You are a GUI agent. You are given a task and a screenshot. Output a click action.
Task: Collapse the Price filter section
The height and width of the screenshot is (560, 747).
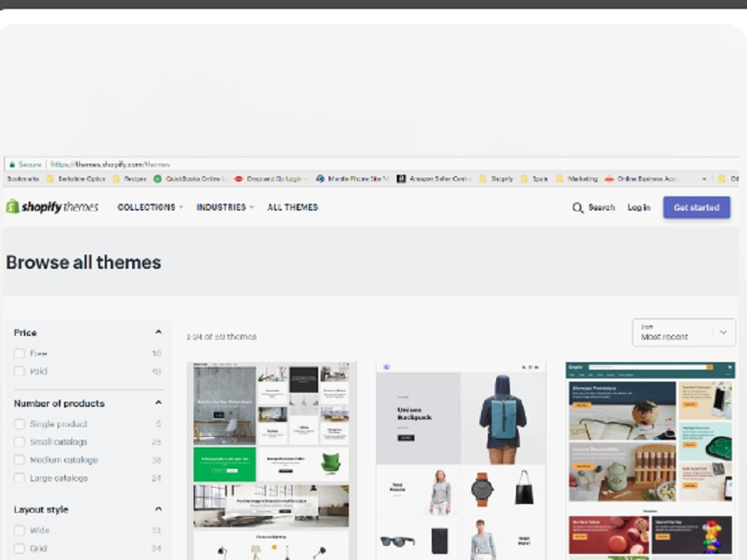[158, 332]
